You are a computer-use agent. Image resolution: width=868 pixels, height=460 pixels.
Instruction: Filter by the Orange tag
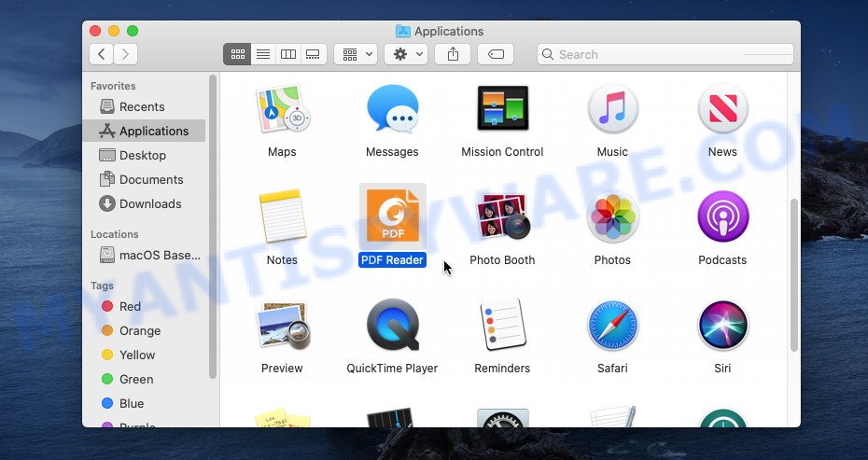click(x=144, y=331)
